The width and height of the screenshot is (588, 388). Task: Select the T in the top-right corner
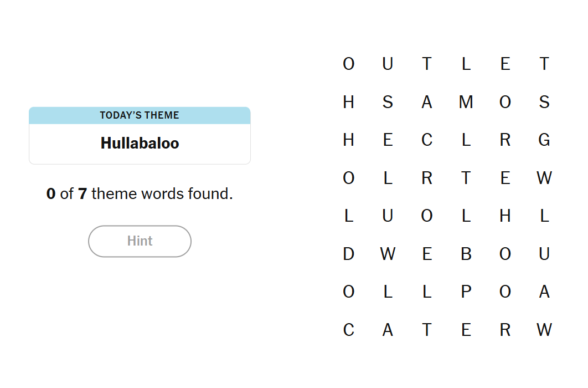(544, 64)
